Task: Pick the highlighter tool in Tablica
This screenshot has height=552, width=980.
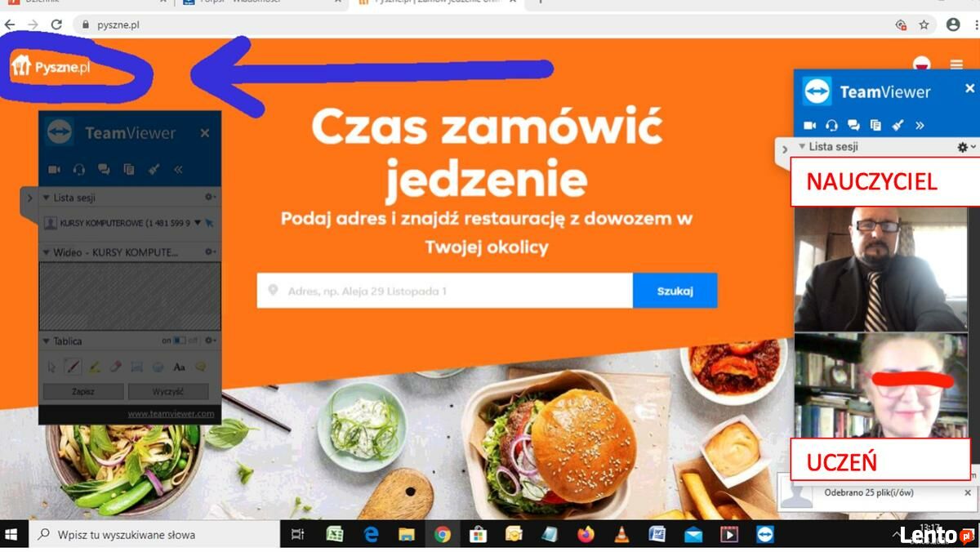Action: point(94,367)
